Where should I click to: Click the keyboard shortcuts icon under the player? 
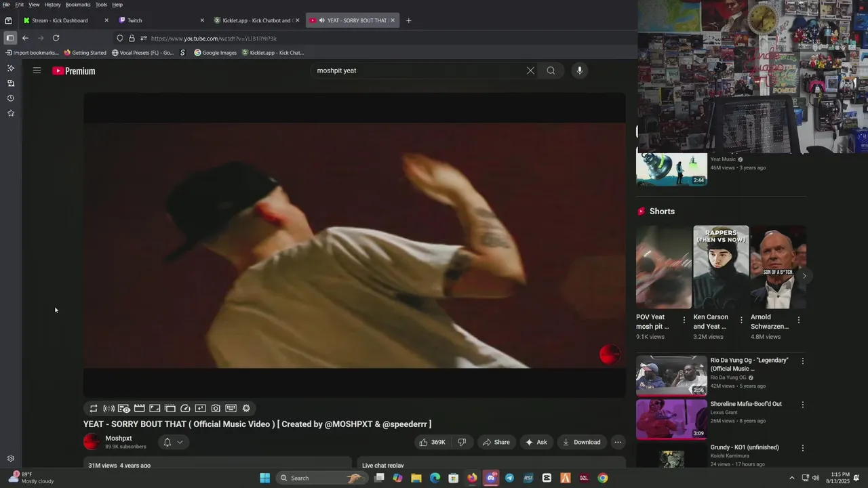click(231, 408)
